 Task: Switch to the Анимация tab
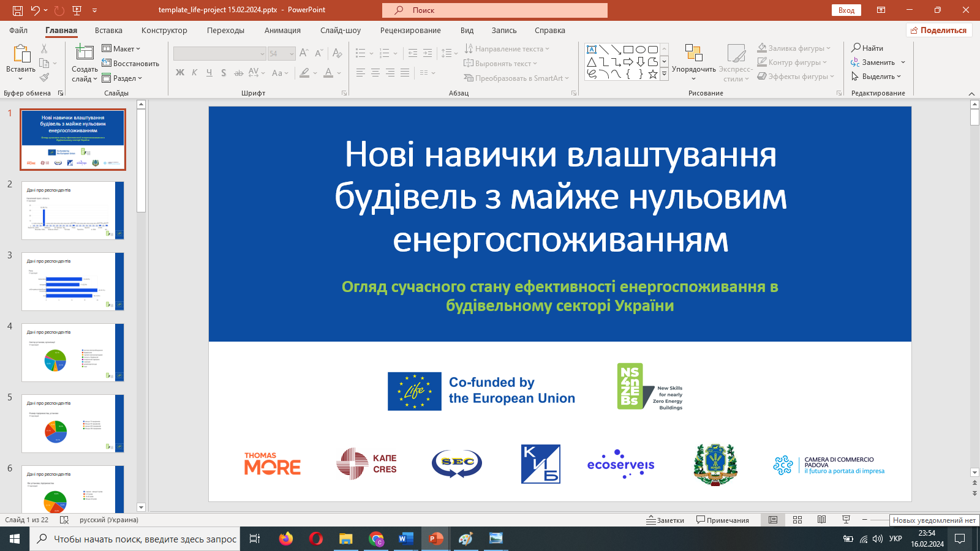pyautogui.click(x=282, y=30)
